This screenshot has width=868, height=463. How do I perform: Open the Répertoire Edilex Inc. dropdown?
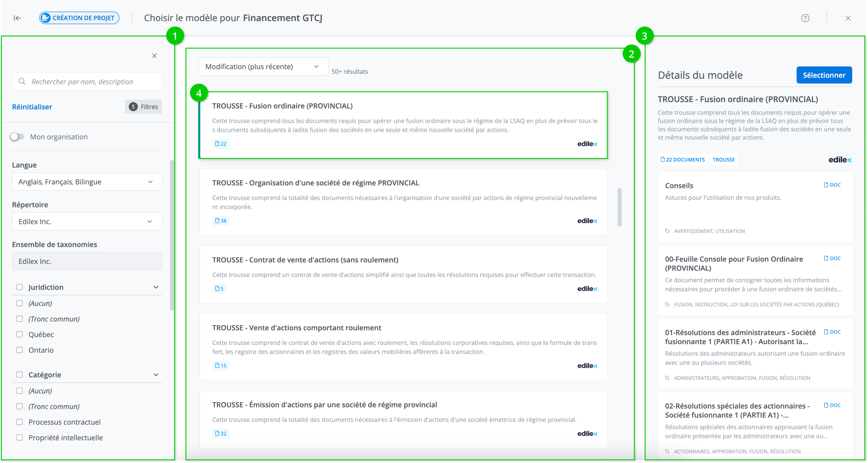coord(87,222)
